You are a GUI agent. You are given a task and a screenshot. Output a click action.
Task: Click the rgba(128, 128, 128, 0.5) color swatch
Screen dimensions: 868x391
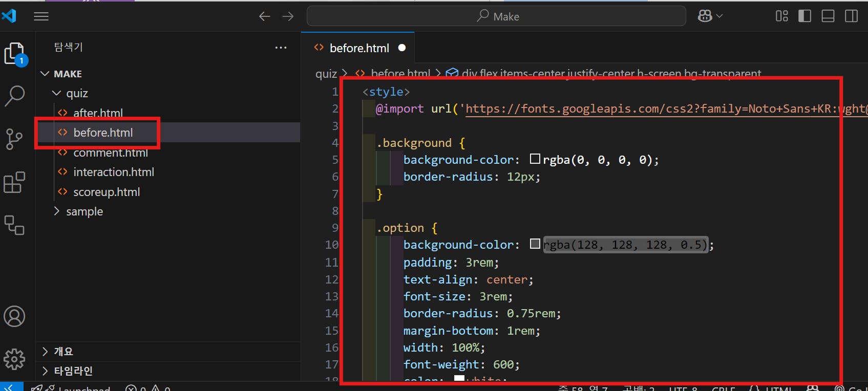coord(535,244)
